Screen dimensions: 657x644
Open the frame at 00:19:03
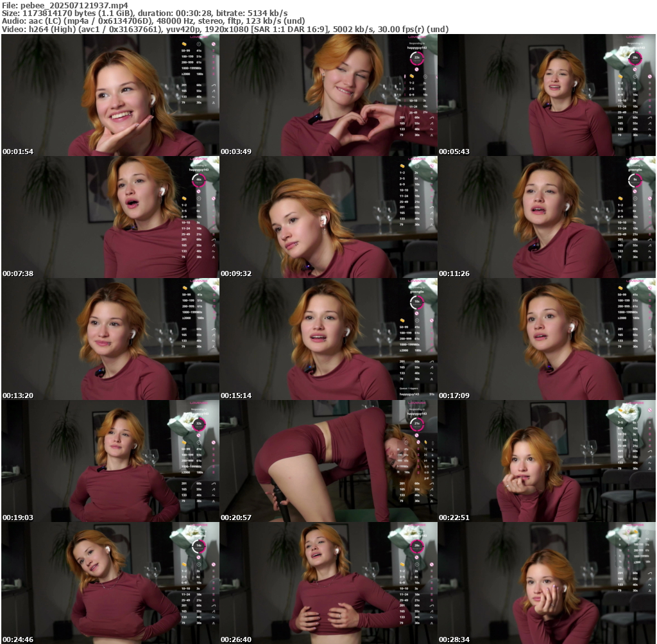point(110,461)
